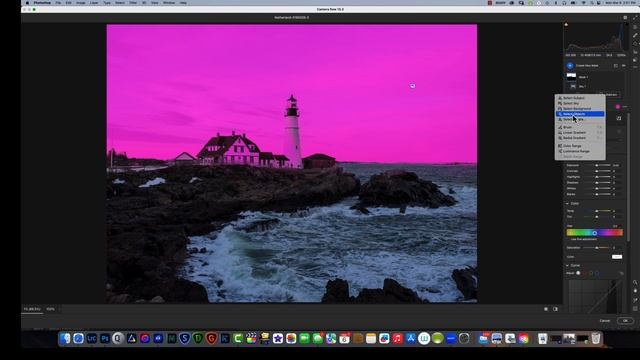Toggle the grid overlay icon

[x=635, y=309]
